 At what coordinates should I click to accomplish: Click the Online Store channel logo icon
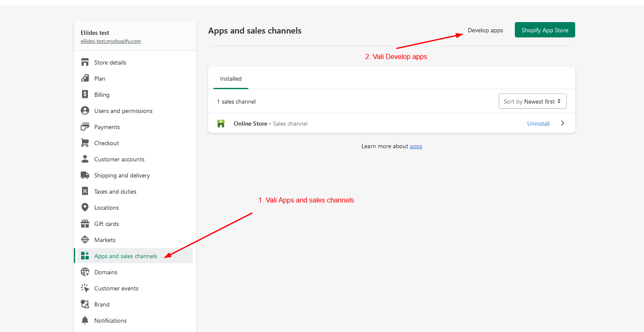[x=221, y=124]
